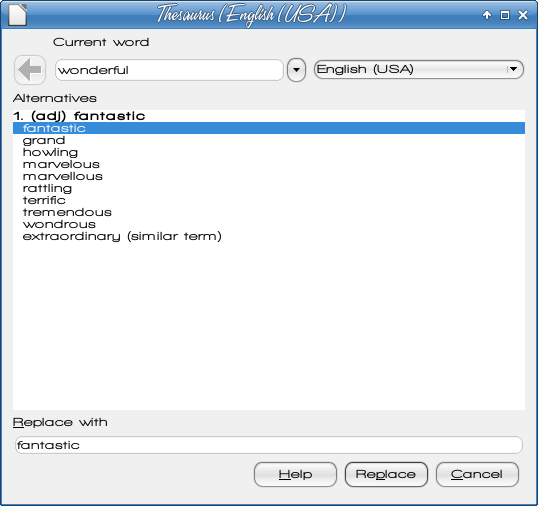Expand the English (USA) language dropdown
Image resolution: width=538 pixels, height=506 pixels.
coord(419,69)
